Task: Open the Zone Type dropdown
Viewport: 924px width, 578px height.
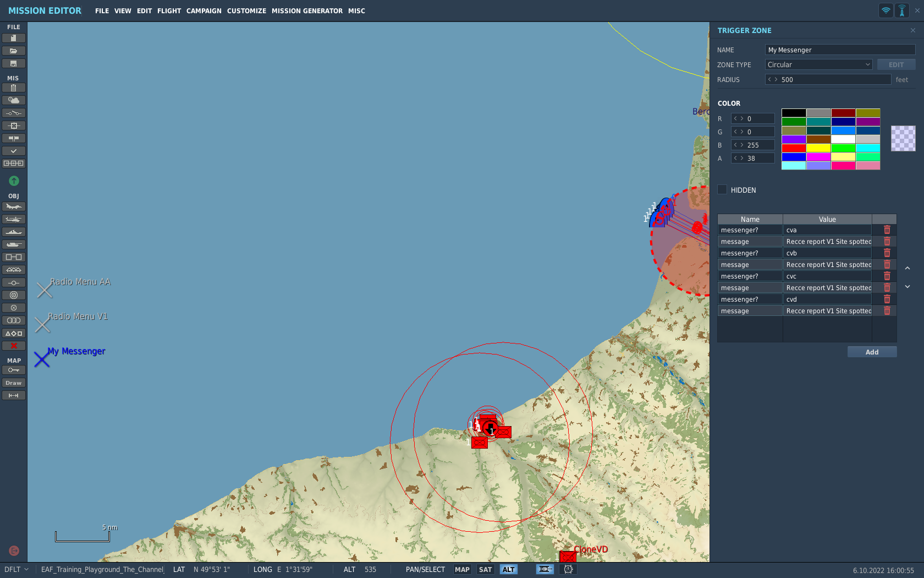Action: point(818,64)
